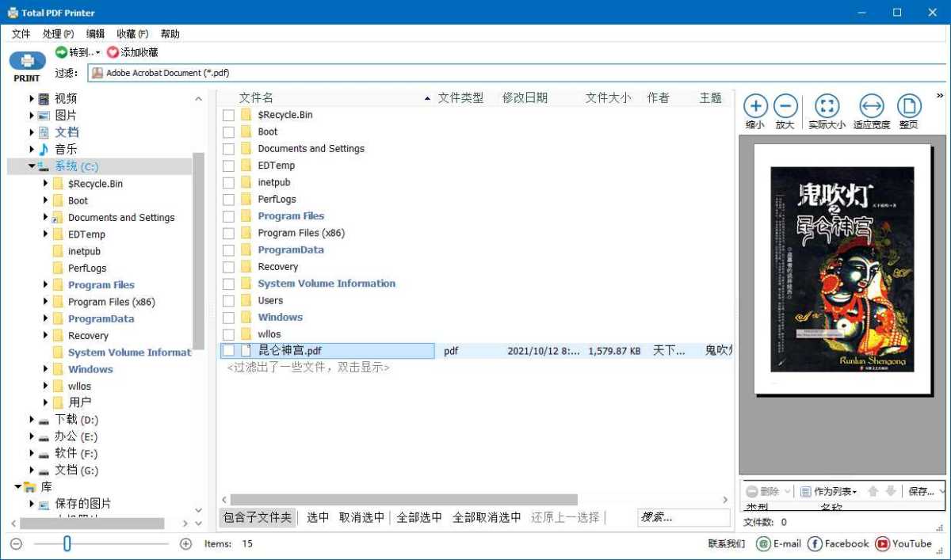Open the YouTube link icon
The width and height of the screenshot is (951, 560).
(x=882, y=543)
